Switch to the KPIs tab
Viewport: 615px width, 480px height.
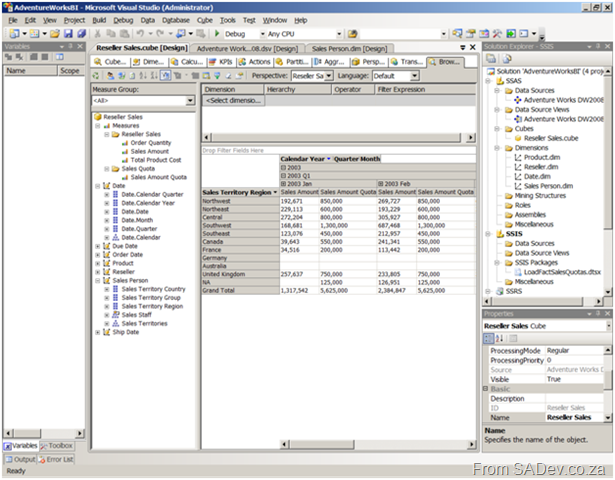[221, 62]
